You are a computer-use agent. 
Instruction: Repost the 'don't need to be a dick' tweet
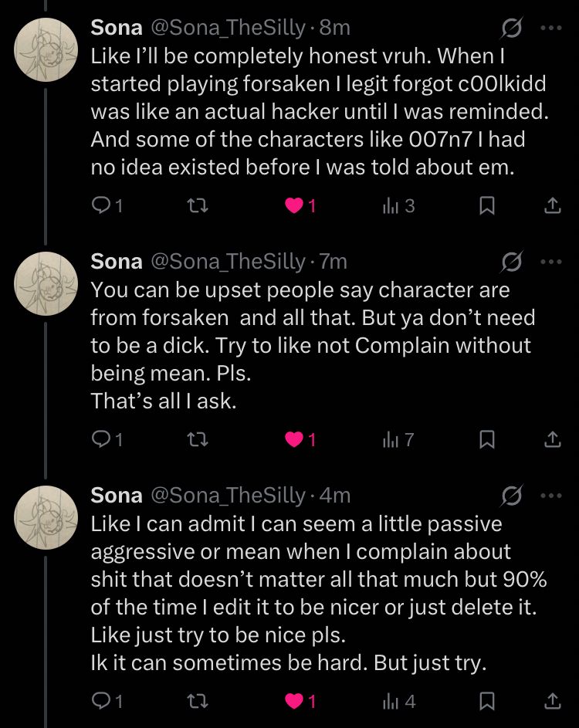(x=199, y=440)
